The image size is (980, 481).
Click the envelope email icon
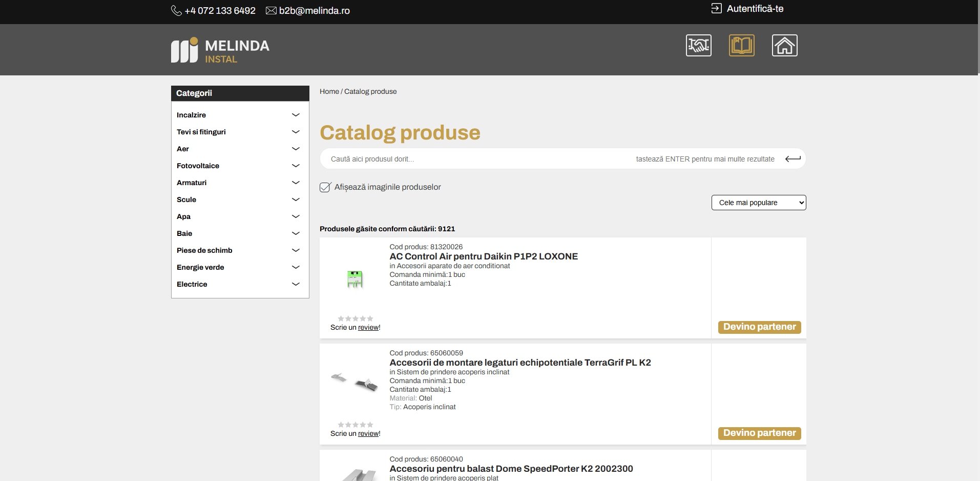click(271, 11)
